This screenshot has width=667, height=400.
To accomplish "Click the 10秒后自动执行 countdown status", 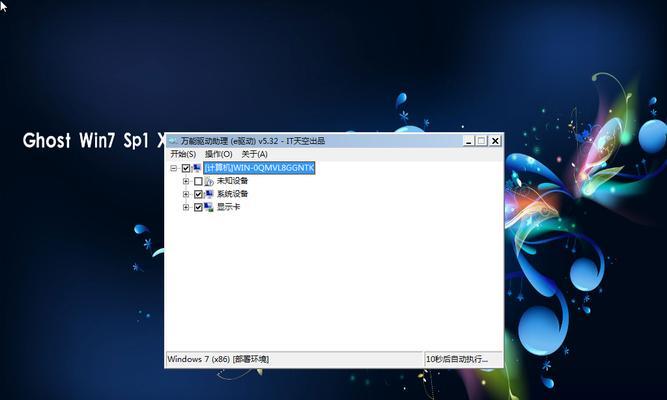I will pos(457,359).
